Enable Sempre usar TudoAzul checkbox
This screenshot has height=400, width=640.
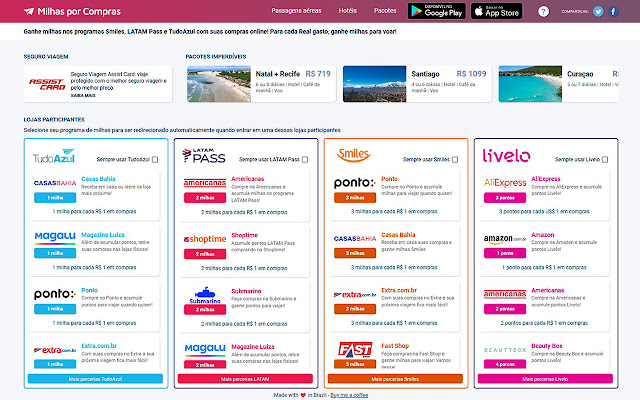(155, 159)
